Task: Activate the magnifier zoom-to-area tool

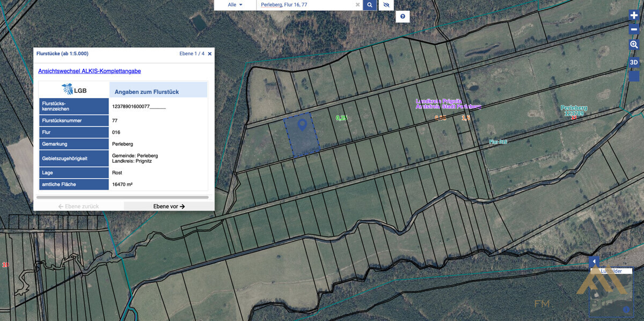Action: 634,45
